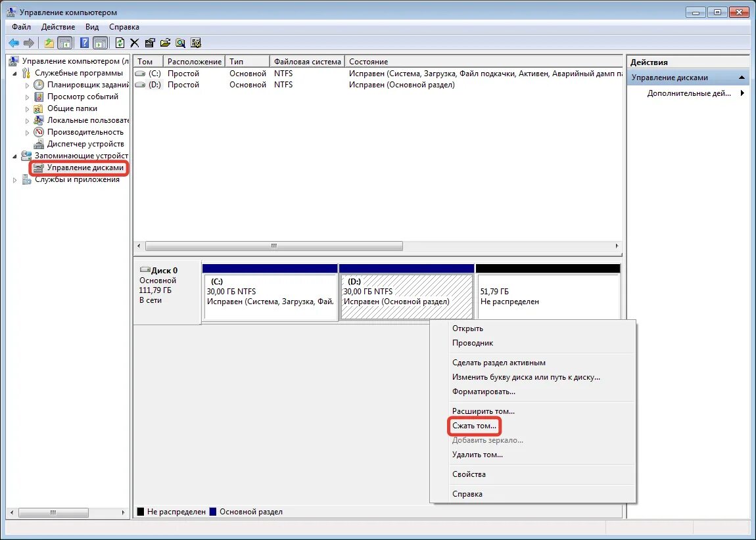Collapse the Запоминающие устройства node
Viewport: 756px width, 540px height.
(x=14, y=156)
